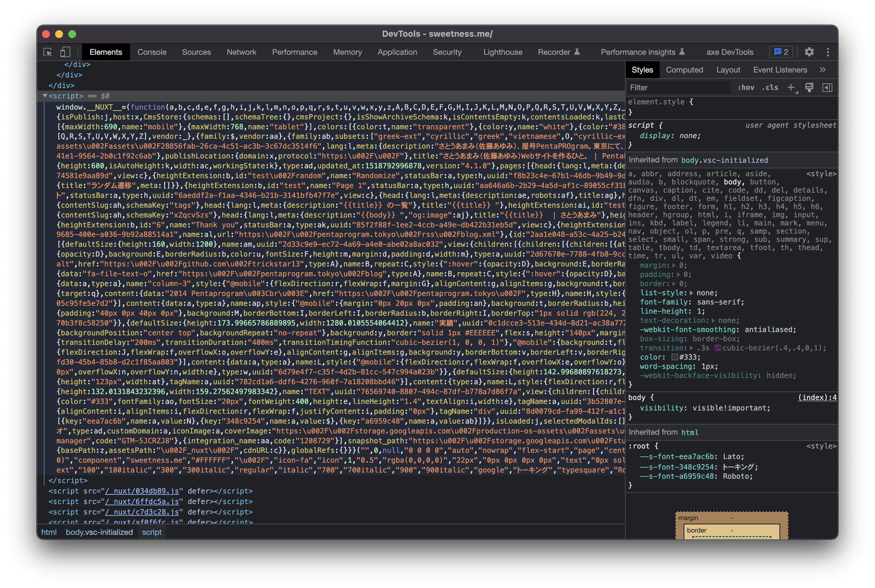Click the element.style rule block
This screenshot has height=588, width=875.
(731, 107)
